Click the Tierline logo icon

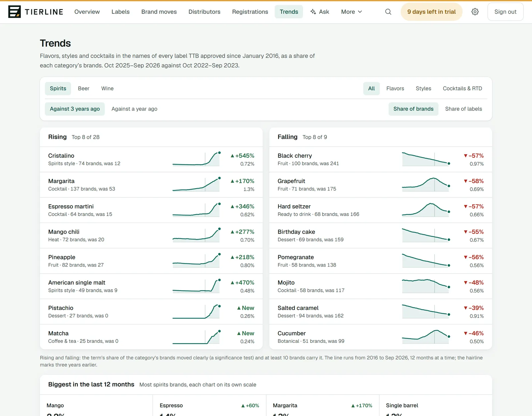[14, 12]
